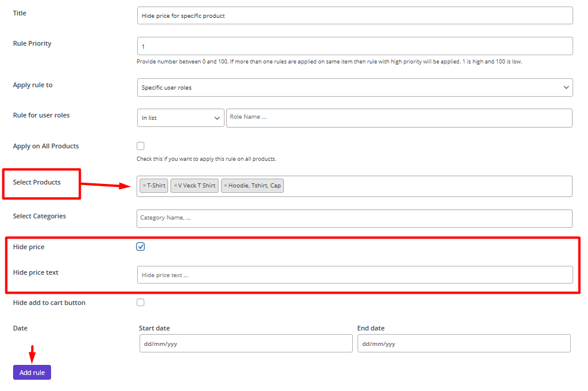Open the Apply rule to dropdown arrow

pos(566,88)
